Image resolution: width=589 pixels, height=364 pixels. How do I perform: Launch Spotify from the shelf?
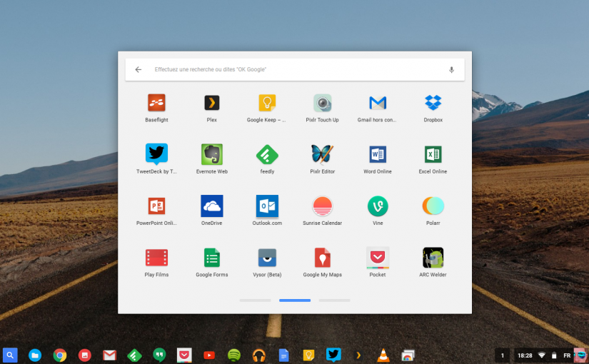(234, 355)
